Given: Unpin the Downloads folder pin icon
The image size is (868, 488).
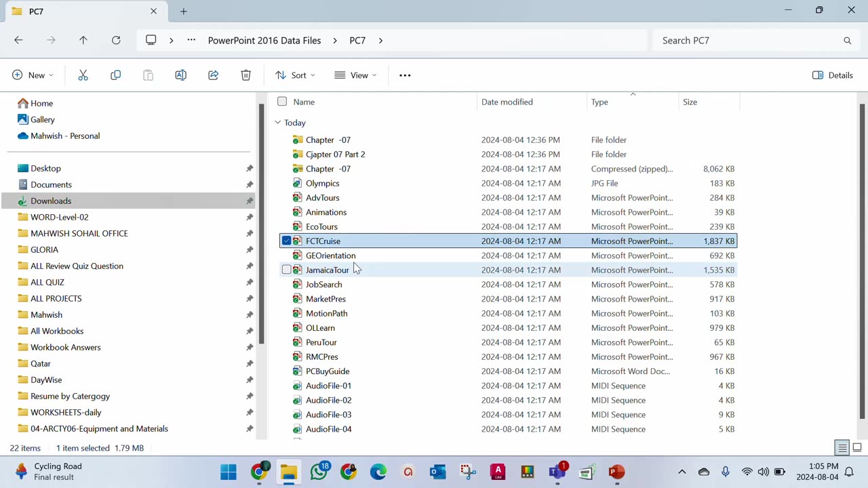Looking at the screenshot, I should [x=250, y=201].
